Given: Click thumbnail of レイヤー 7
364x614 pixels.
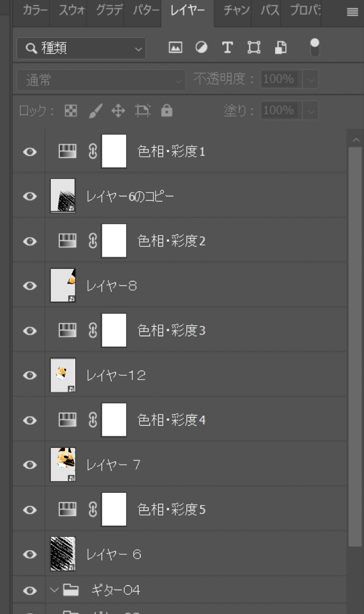Looking at the screenshot, I should pos(63,465).
